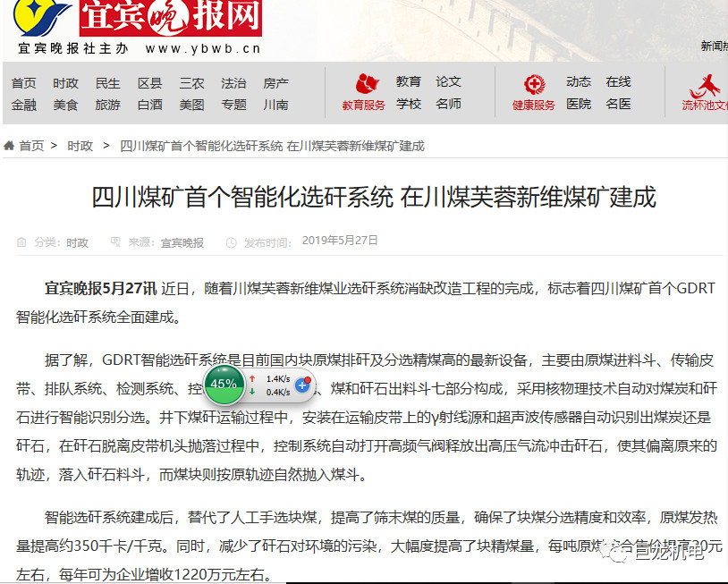Click upload speed 1.4K/s on widget
The width and height of the screenshot is (728, 584).
pyautogui.click(x=278, y=379)
